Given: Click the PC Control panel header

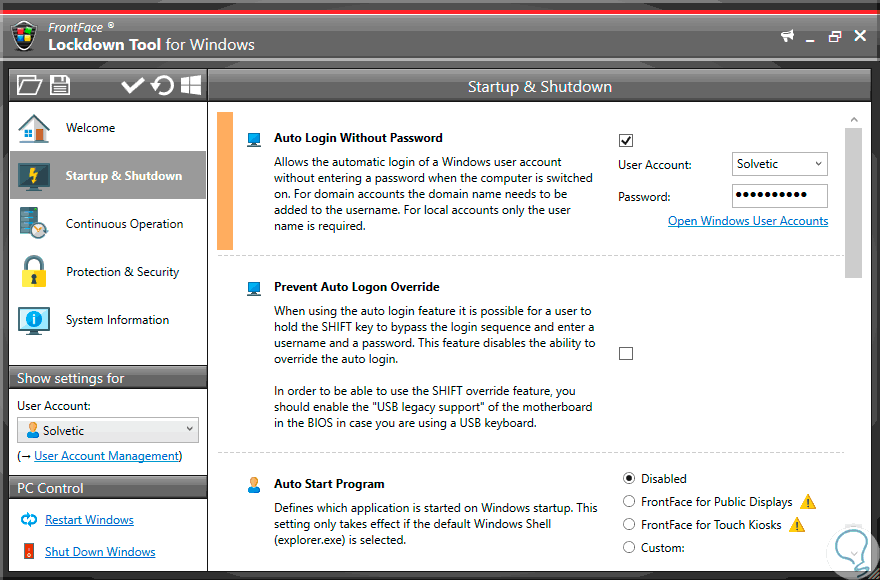Looking at the screenshot, I should pyautogui.click(x=108, y=488).
